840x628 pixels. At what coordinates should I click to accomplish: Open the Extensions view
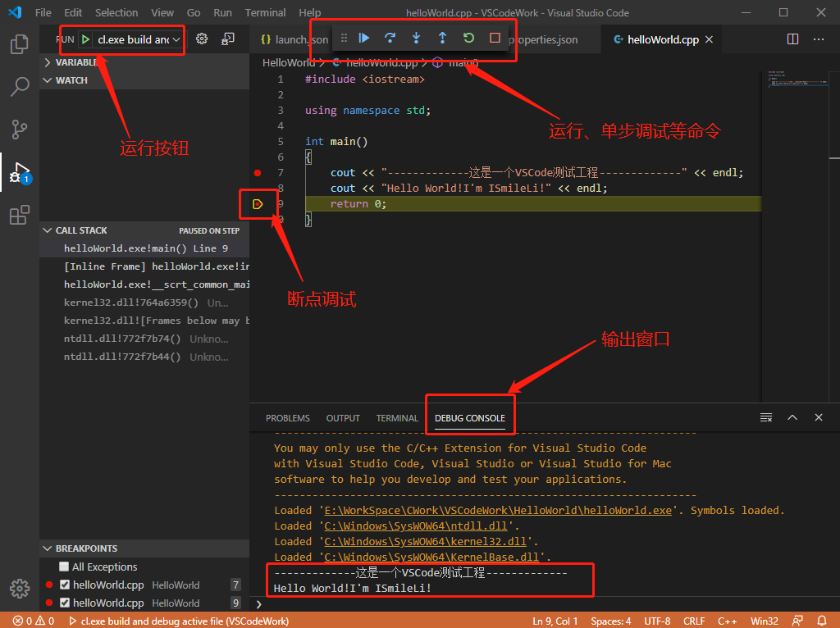[x=20, y=216]
